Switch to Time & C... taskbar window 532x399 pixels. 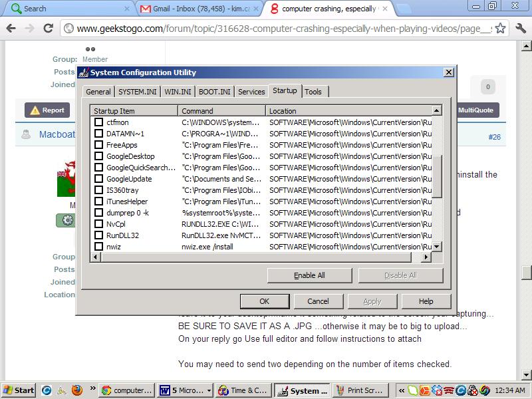pyautogui.click(x=244, y=390)
